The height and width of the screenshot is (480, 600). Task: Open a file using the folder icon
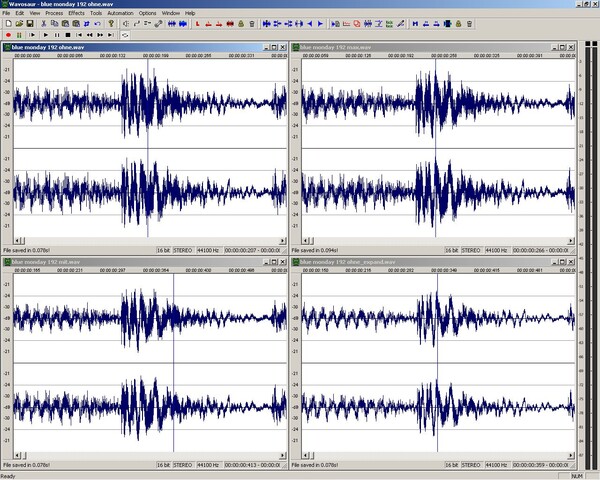19,24
